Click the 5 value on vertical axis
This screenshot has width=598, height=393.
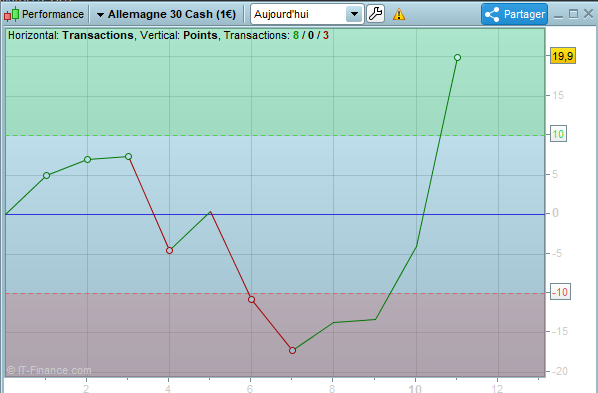click(555, 174)
